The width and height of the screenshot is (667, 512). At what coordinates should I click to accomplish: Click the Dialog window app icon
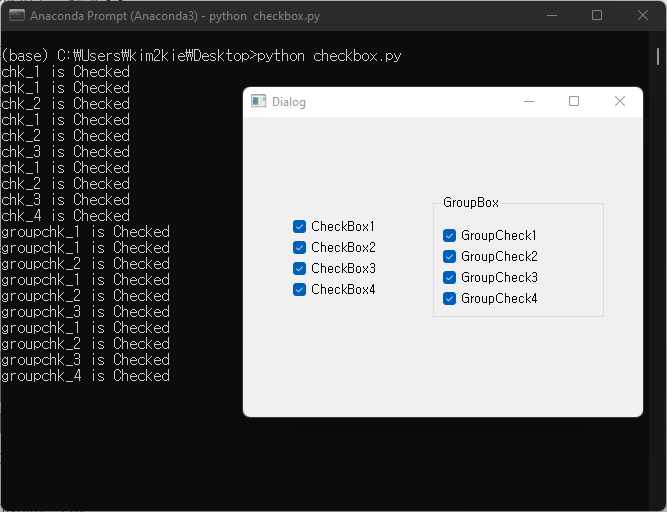pyautogui.click(x=258, y=101)
